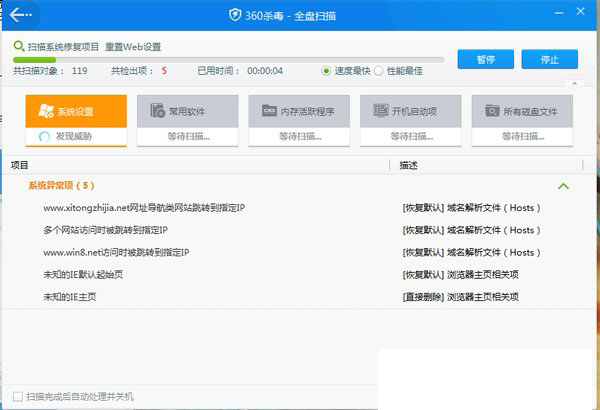Image resolution: width=600 pixels, height=410 pixels.
Task: Open the 内存活跃程序 scan category
Action: (x=299, y=120)
